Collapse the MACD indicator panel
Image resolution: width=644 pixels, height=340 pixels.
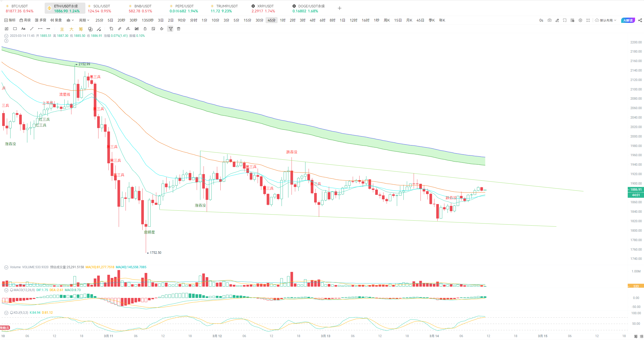pos(6,290)
